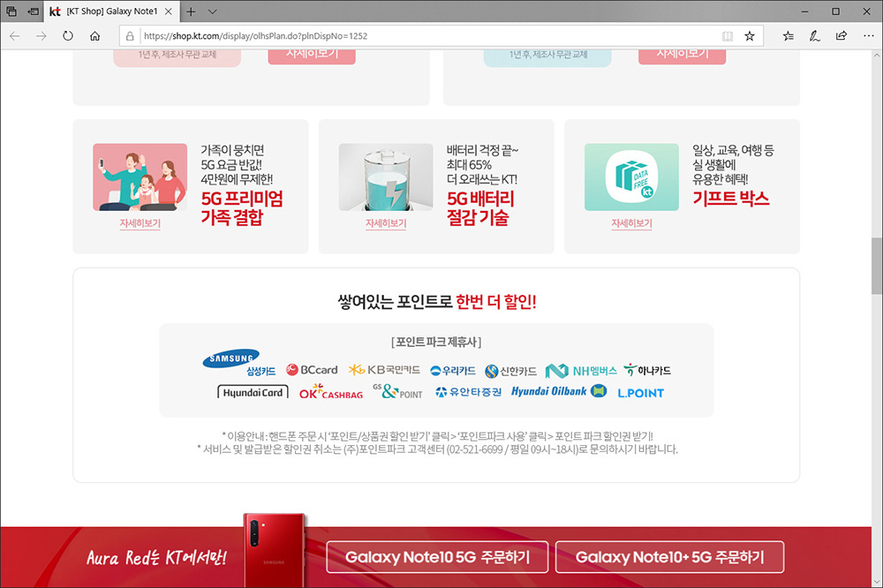Click the KB국민카드 logo

tap(384, 370)
